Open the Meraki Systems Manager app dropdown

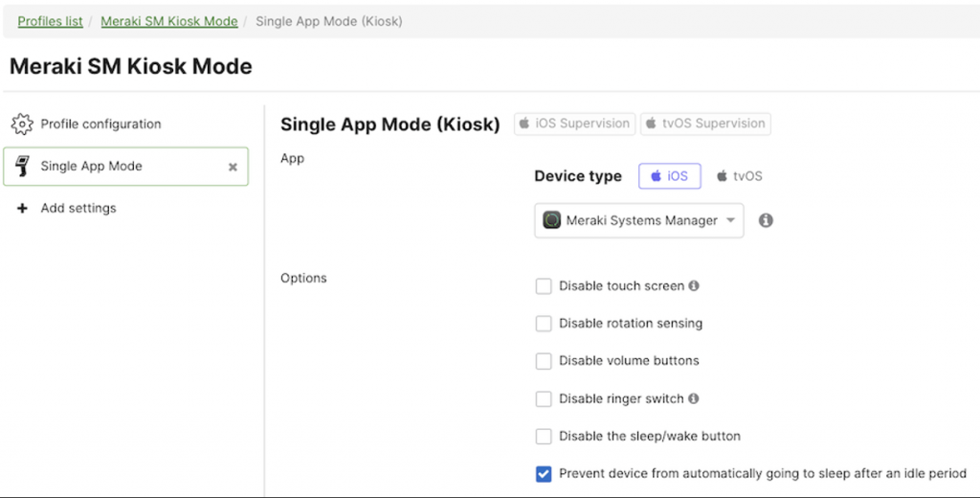[638, 220]
